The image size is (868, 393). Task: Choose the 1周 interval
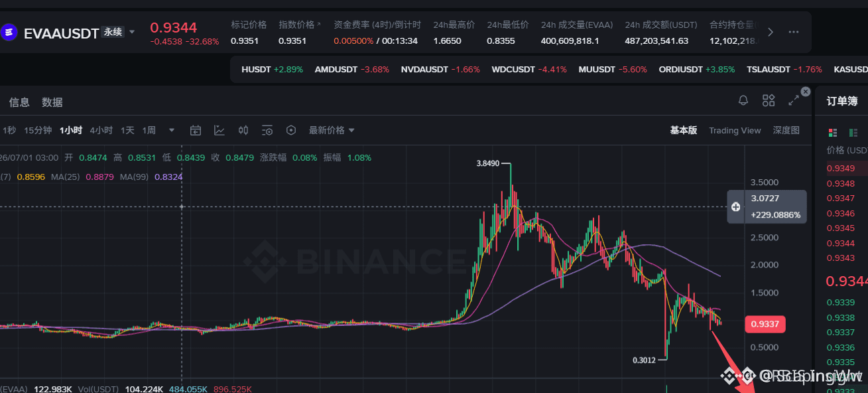point(149,130)
